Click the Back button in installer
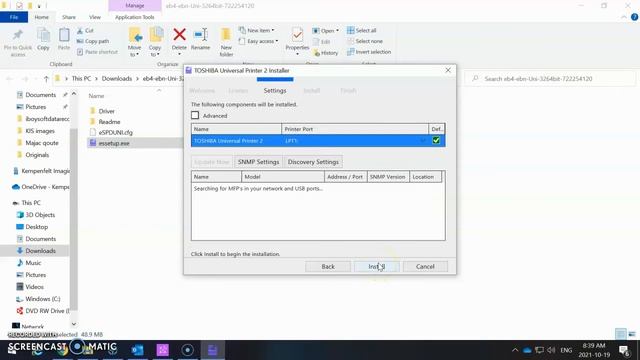Screen dimensions: 640x360 point(328,267)
